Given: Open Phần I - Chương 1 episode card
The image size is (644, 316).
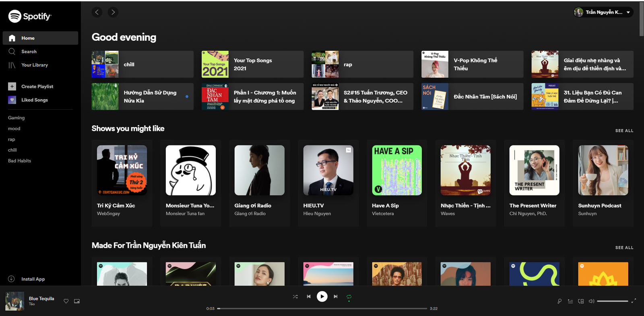Looking at the screenshot, I should [252, 96].
